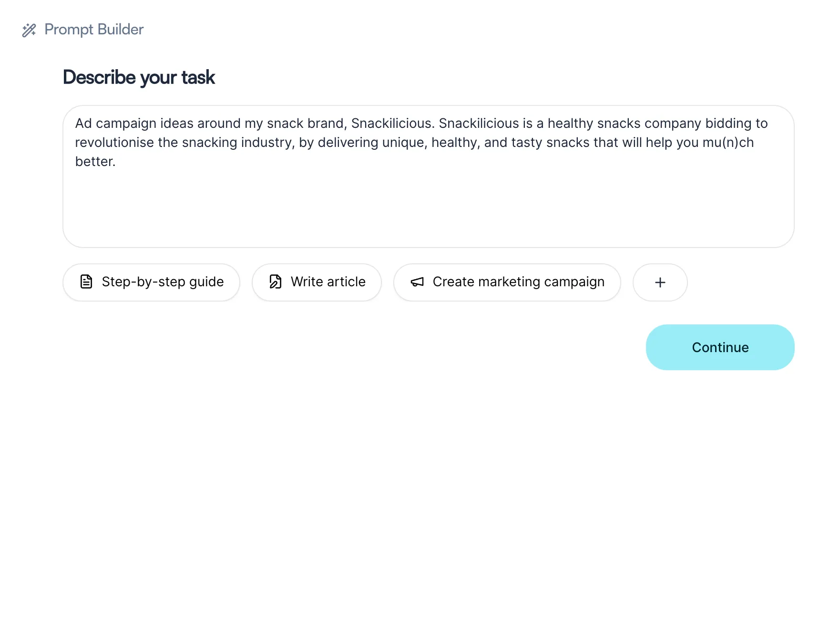
Task: Click the word "better." in the description
Action: pyautogui.click(x=95, y=162)
